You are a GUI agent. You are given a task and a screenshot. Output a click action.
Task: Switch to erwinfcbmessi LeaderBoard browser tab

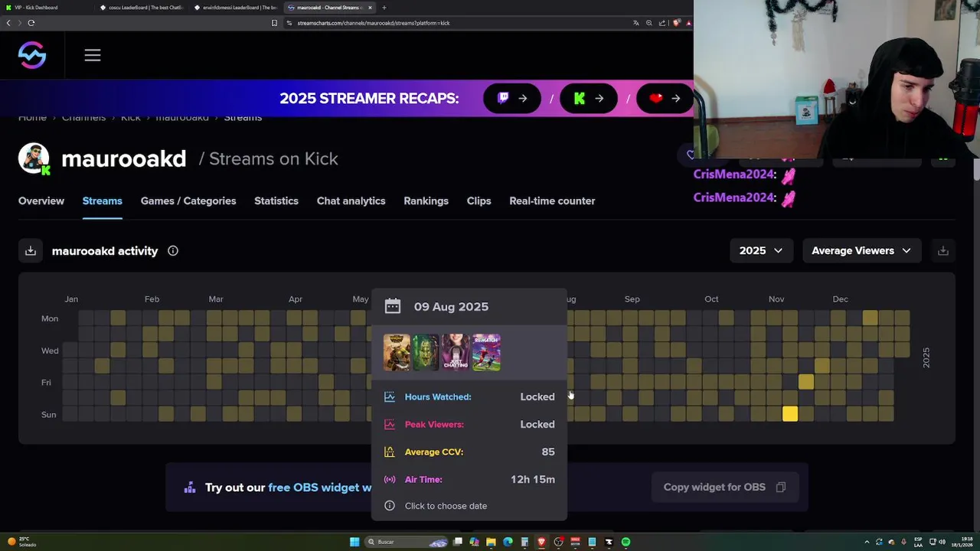(x=236, y=8)
